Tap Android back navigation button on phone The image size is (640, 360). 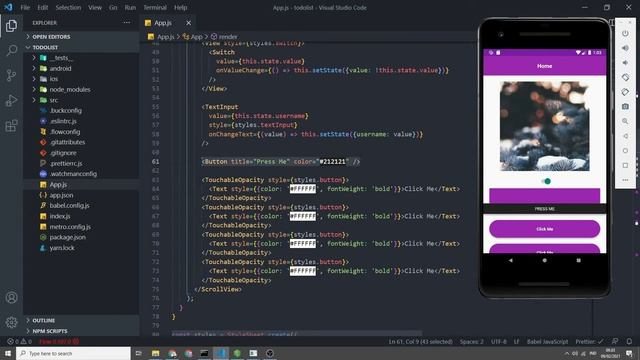tap(511, 260)
